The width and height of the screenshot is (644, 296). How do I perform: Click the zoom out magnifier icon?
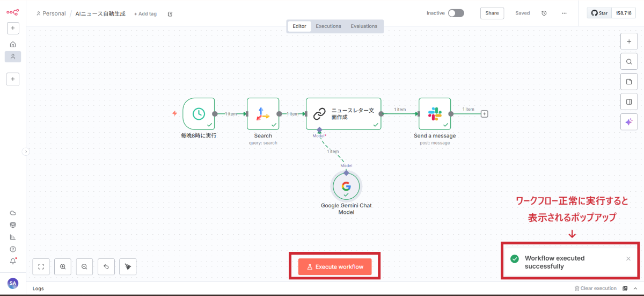[84, 266]
